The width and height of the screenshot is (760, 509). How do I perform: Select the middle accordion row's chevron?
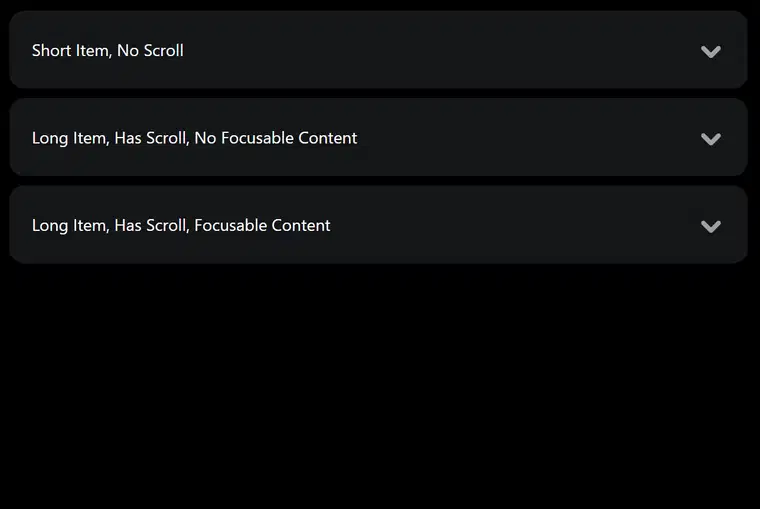pos(711,139)
